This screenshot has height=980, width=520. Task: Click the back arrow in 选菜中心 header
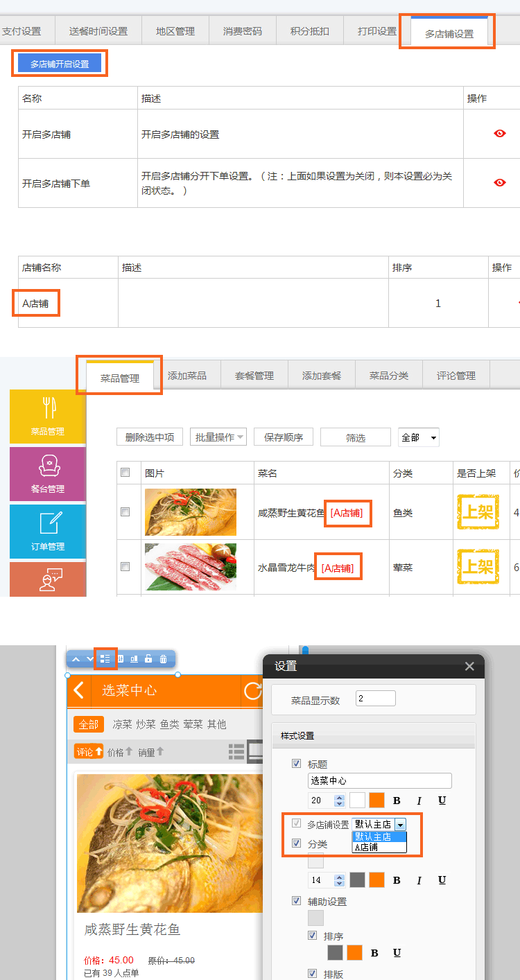point(79,690)
